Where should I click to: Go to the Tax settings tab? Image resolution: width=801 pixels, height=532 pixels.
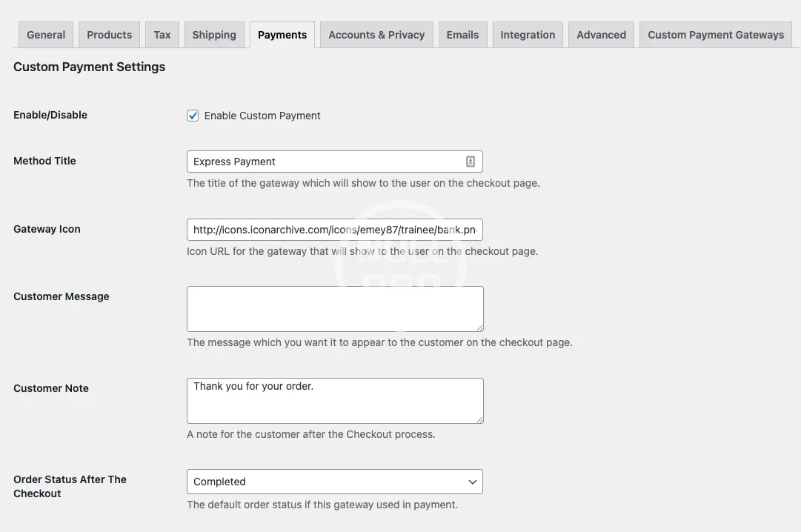(x=162, y=35)
